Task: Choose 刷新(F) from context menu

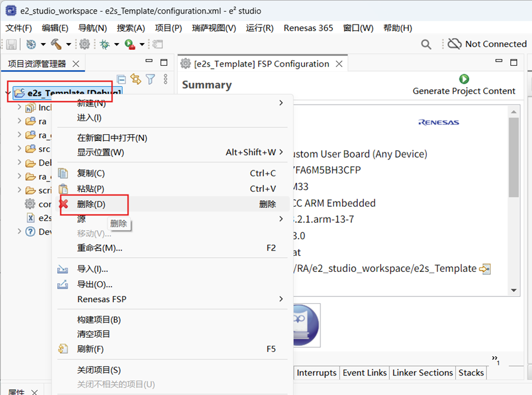Action: (x=172, y=349)
